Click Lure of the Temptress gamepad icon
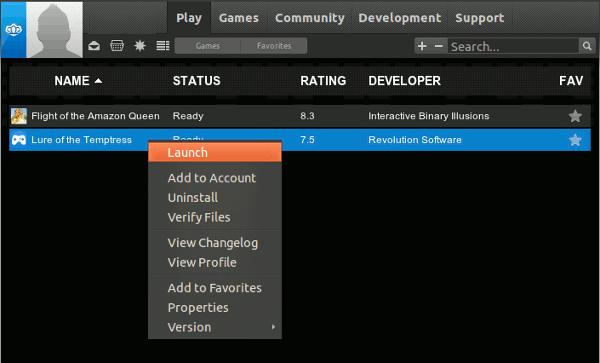Screen dimensions: 600x363 [19, 140]
